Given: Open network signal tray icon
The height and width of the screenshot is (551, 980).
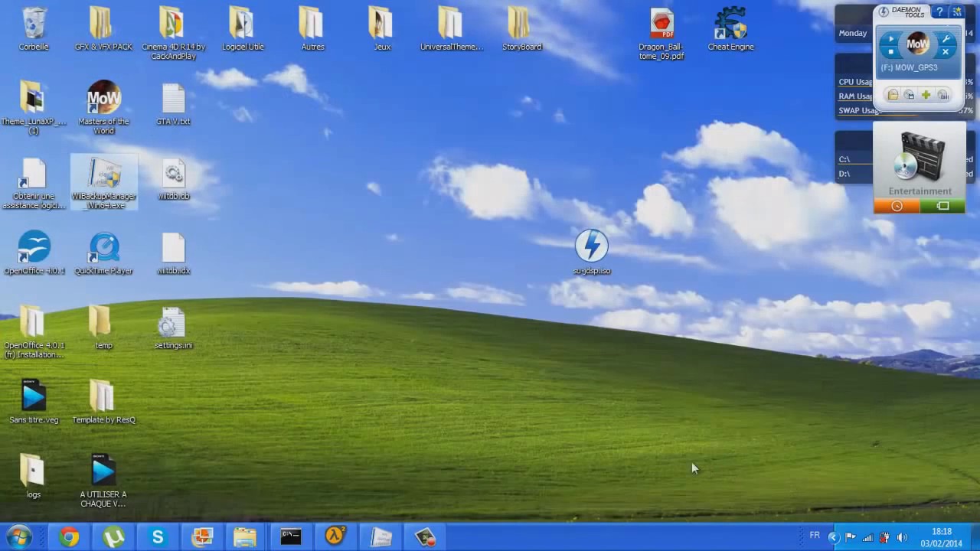Looking at the screenshot, I should [x=868, y=537].
